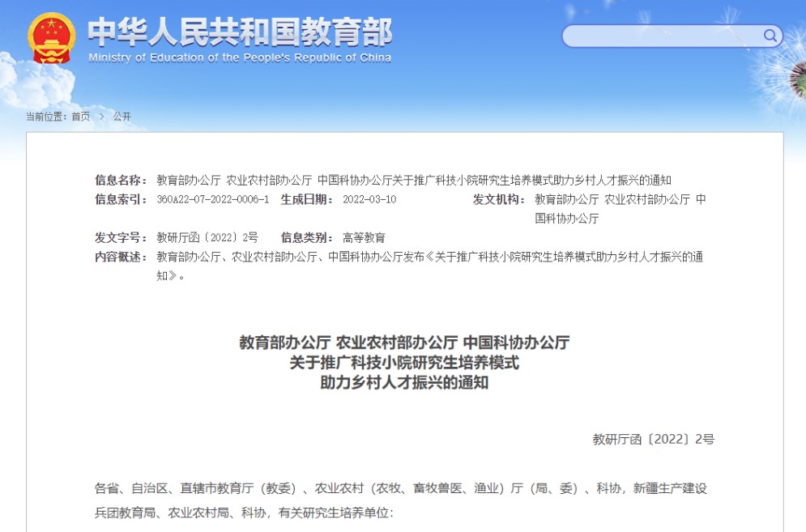Click the 当前位置 breadcrumb label

tap(46, 117)
